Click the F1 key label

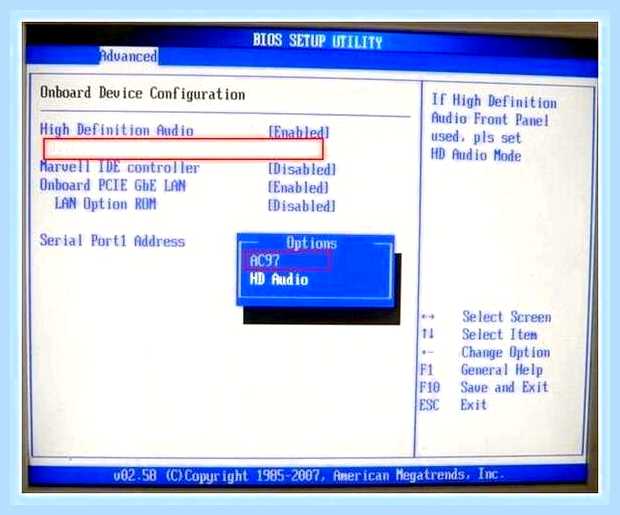(427, 370)
